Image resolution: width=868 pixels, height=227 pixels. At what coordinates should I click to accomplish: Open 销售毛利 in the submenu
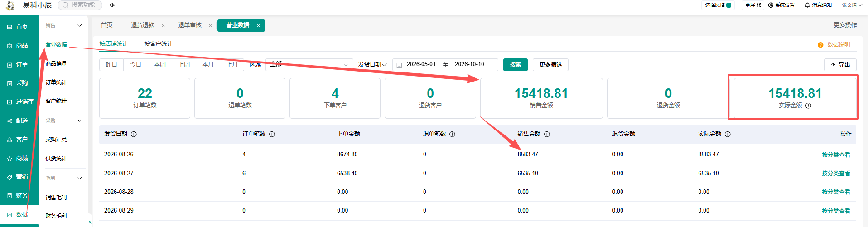[56, 198]
